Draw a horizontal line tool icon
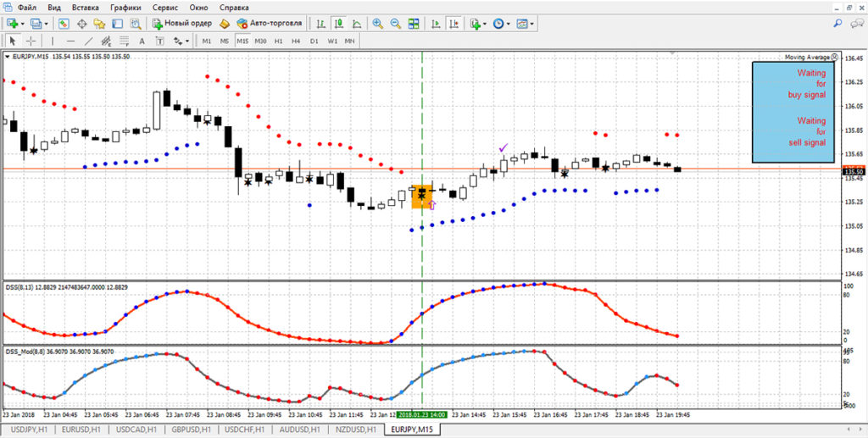The height and width of the screenshot is (438, 868). [x=71, y=41]
